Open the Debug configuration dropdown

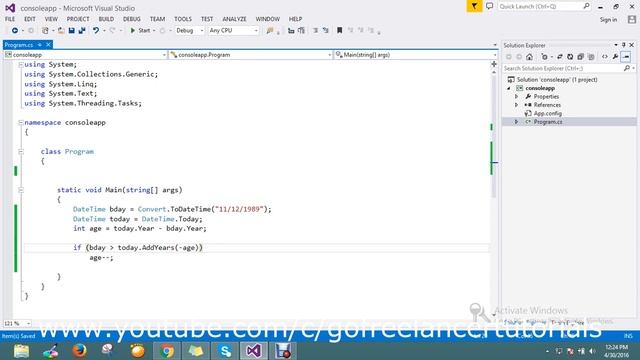click(189, 31)
